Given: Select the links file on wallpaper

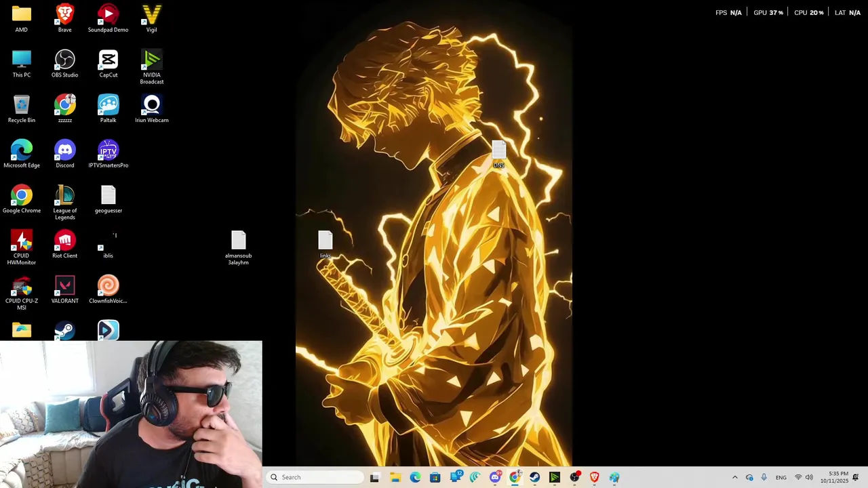Looking at the screenshot, I should [325, 245].
